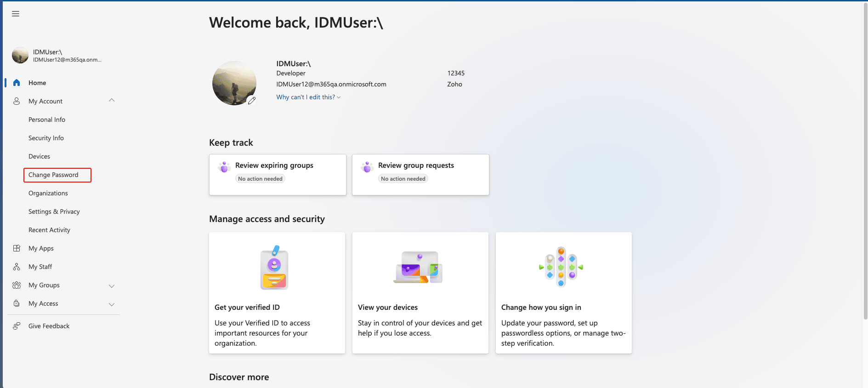Open My Apps in the sidebar

click(41, 248)
